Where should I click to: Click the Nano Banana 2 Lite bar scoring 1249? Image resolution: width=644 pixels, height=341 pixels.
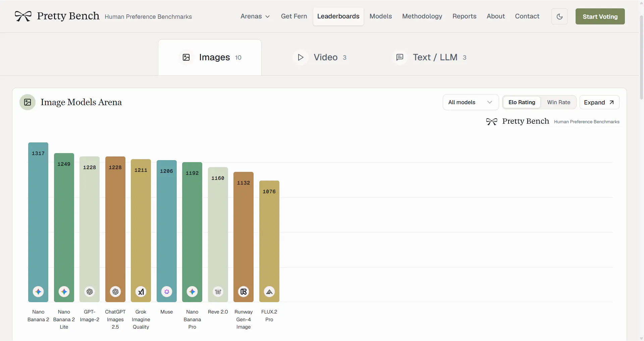click(64, 227)
